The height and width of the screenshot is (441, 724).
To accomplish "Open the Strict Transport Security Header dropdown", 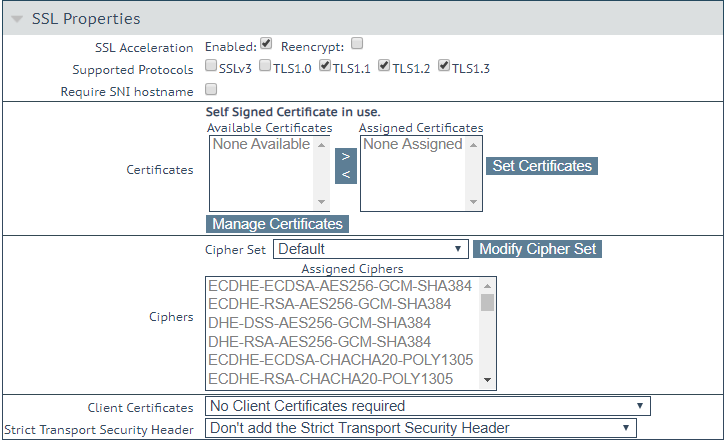I will click(x=421, y=428).
